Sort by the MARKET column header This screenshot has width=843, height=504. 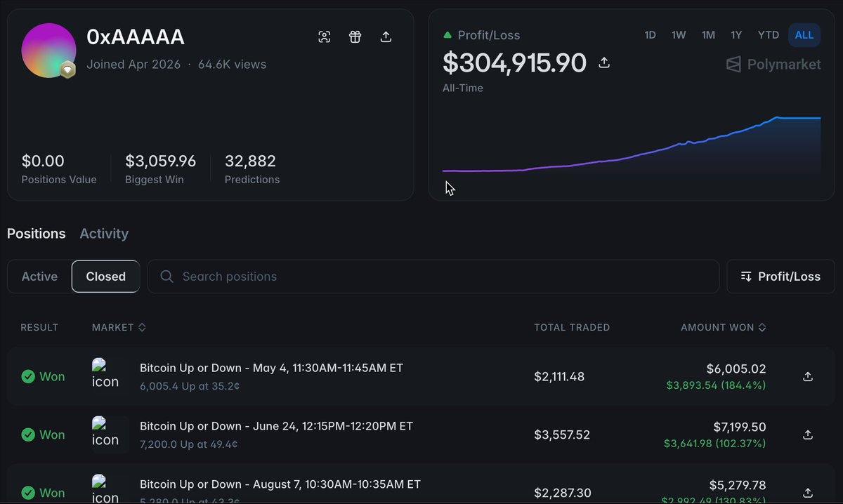pyautogui.click(x=119, y=328)
